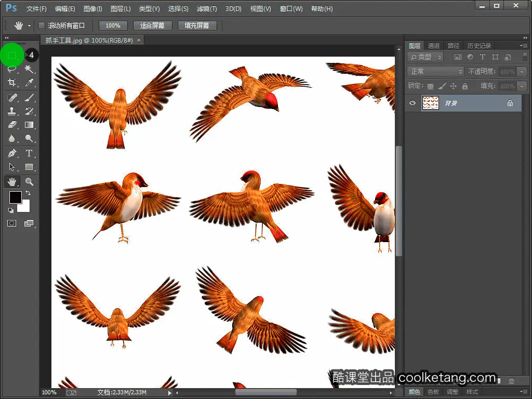Select the Blur (water drop) tool
This screenshot has height=399, width=532.
coord(12,138)
